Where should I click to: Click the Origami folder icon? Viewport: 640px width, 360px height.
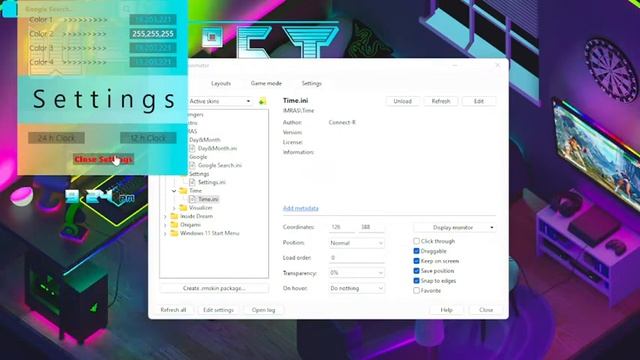pos(174,224)
